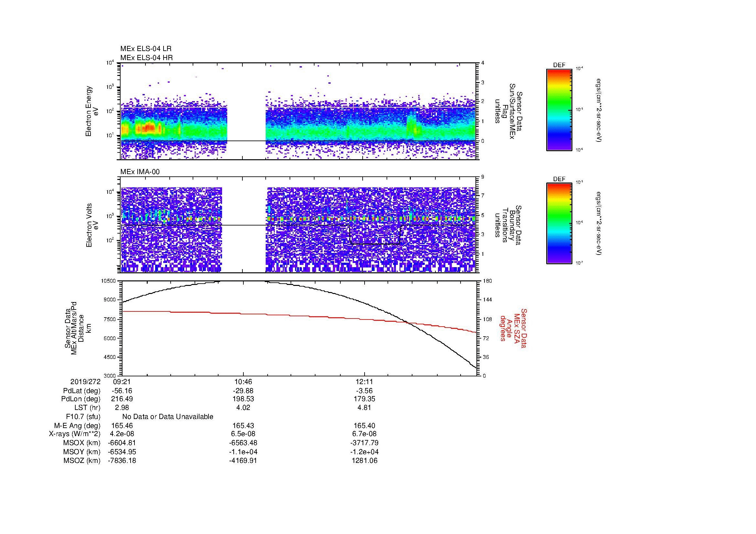Click 'No Data or Data Unavailable' text
The image size is (756, 534).
coord(168,416)
